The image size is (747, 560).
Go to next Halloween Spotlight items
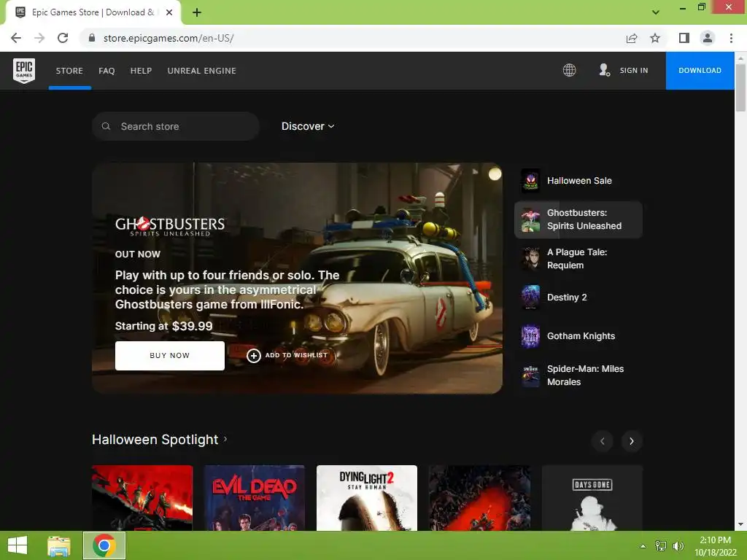point(632,441)
